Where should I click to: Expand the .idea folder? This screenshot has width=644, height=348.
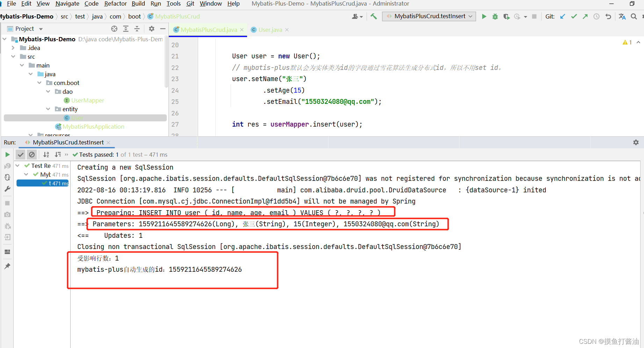coord(13,48)
